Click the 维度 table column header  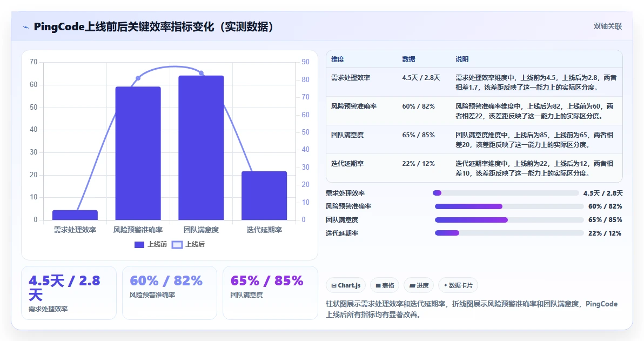(x=338, y=59)
